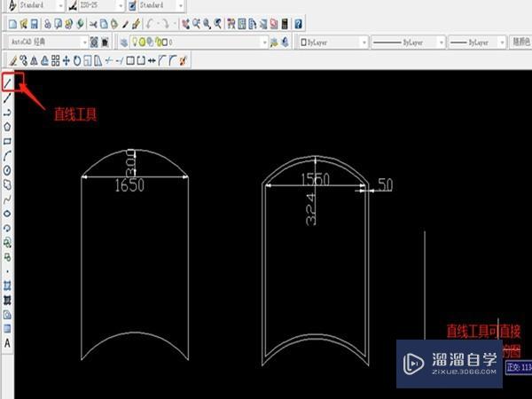Toggle the layer 0 on/off lightbulb
532x399 pixels.
135,42
